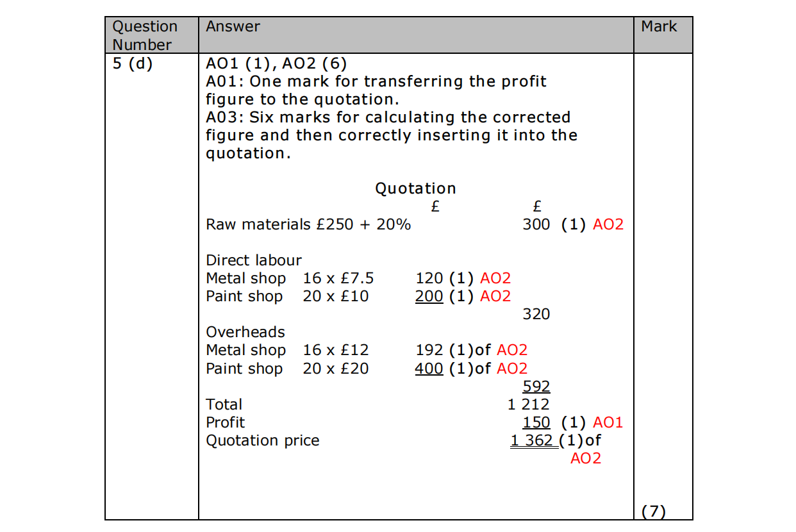This screenshot has width=796, height=532.
Task: Select the "16 x £7.5" calculation
Action: coord(338,278)
